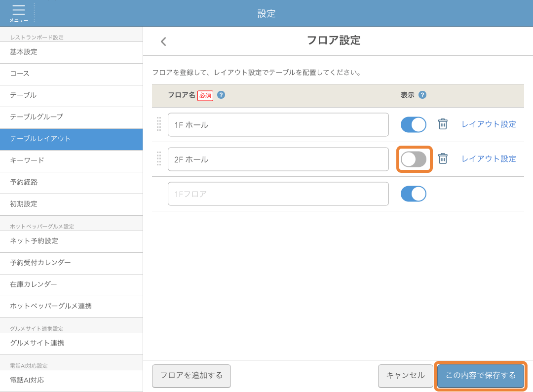Click the drag handle beside 2F ホール

click(159, 159)
